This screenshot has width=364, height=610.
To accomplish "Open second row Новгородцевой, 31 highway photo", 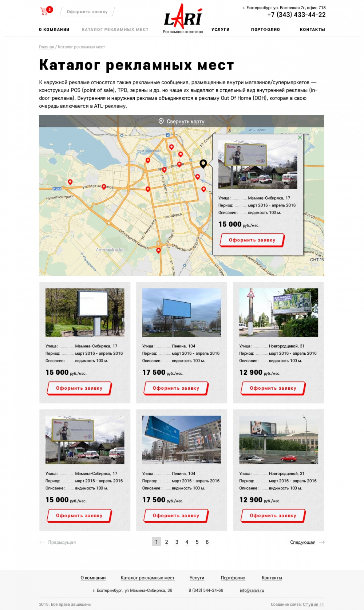I will [279, 440].
